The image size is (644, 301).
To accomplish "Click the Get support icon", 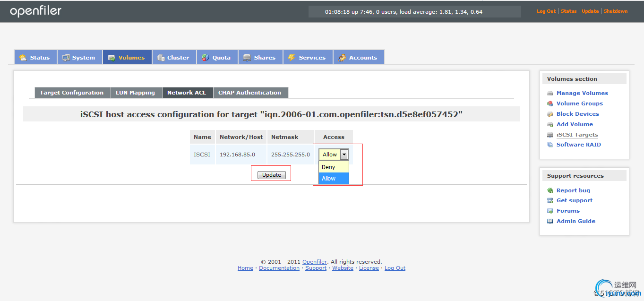I will pos(550,200).
